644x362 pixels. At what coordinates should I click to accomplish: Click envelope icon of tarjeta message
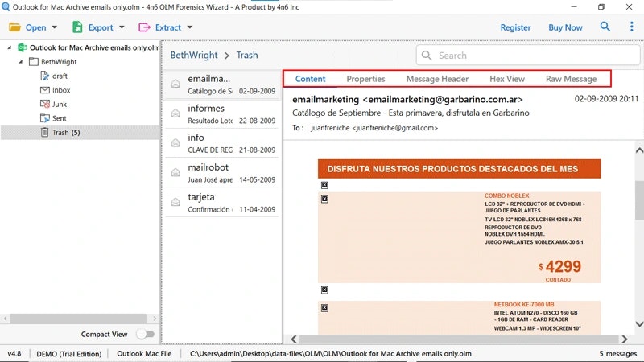[175, 203]
